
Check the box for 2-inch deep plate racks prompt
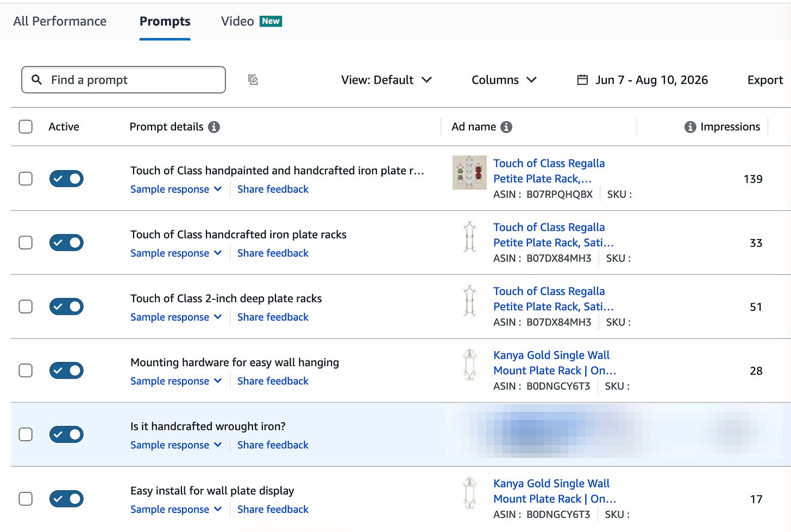(x=26, y=306)
